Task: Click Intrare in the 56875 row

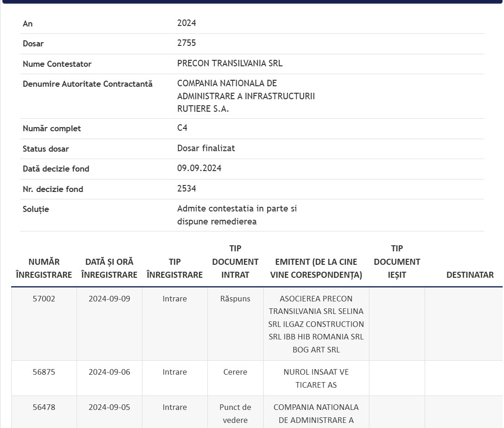Action: (x=174, y=372)
